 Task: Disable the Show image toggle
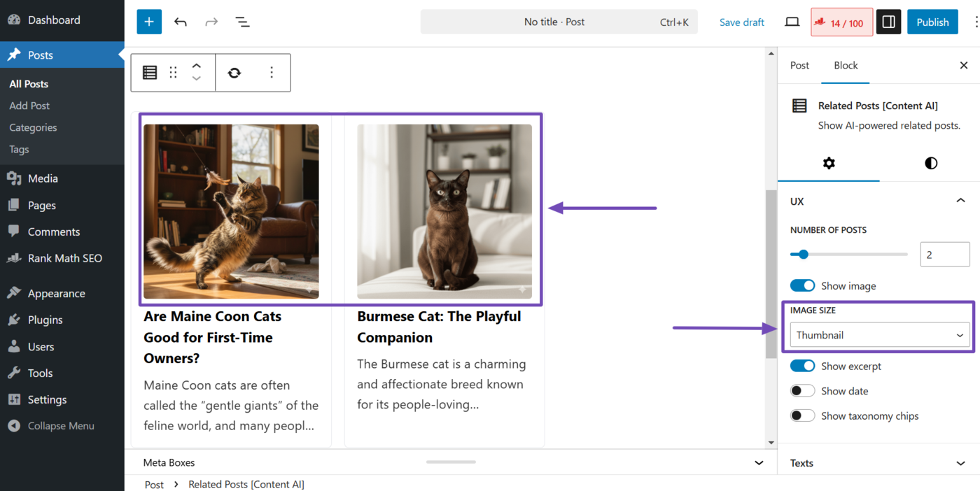coord(802,285)
